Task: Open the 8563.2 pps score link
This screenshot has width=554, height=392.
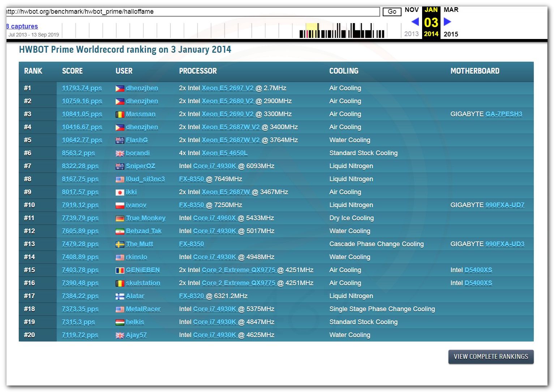Action: click(x=78, y=153)
